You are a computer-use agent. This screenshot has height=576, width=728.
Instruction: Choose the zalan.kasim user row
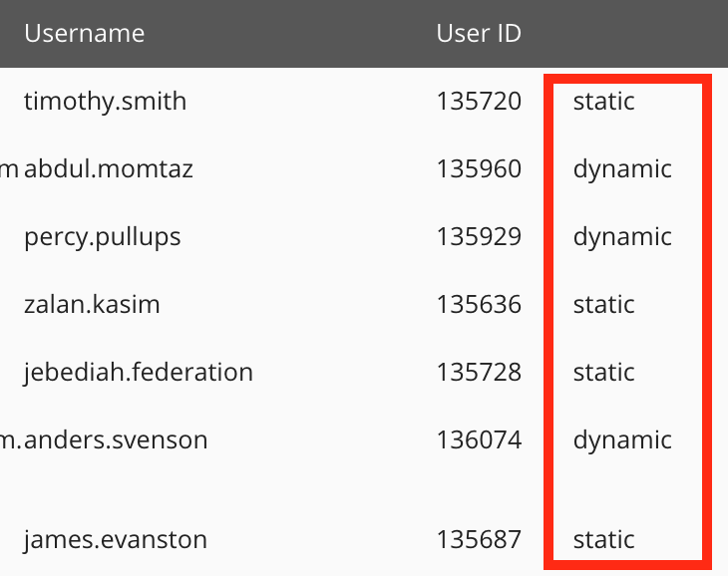tap(92, 304)
